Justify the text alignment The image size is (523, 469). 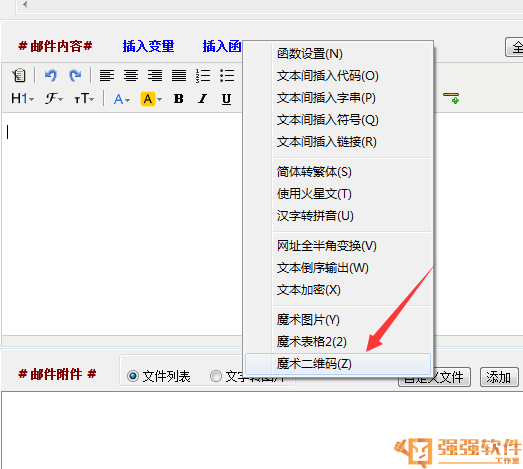pyautogui.click(x=179, y=75)
